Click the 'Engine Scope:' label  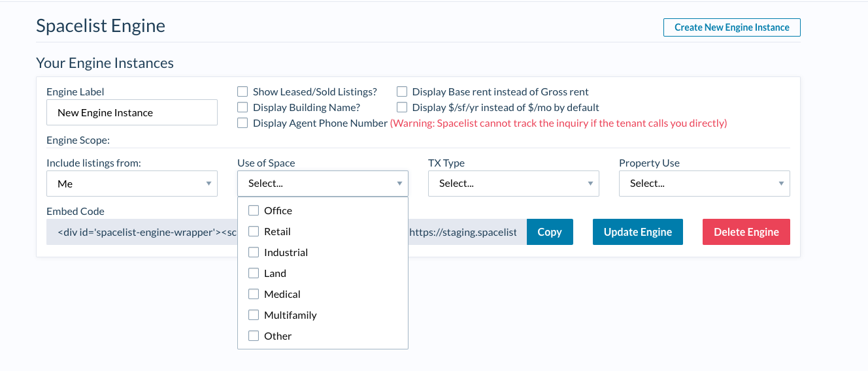(78, 140)
